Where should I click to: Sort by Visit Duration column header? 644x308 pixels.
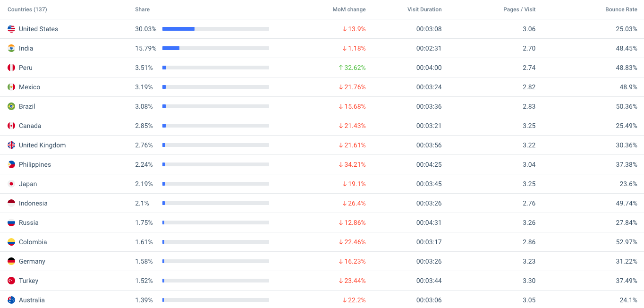tap(424, 9)
